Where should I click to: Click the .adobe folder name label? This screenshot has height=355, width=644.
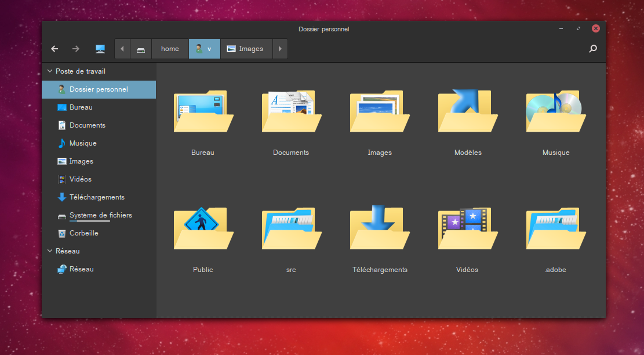pos(555,270)
